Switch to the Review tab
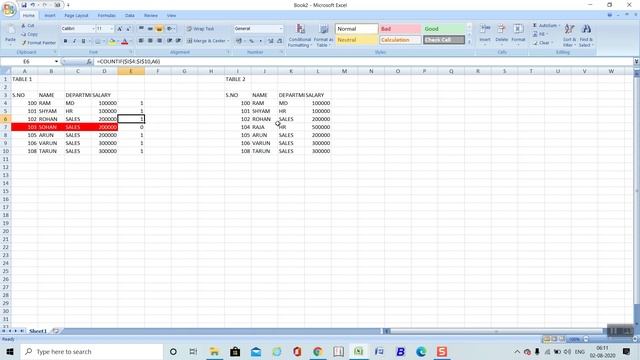640x360 pixels. 151,16
